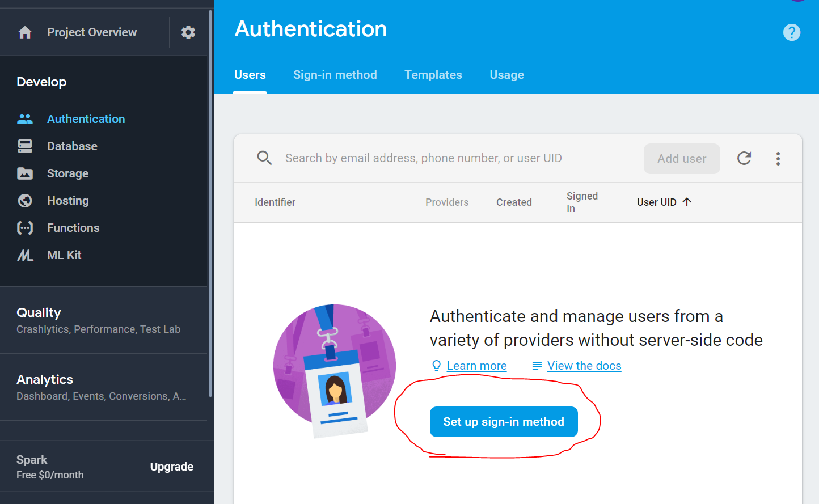Navigate to Hosting via its globe icon
This screenshot has width=819, height=504.
pos(25,200)
